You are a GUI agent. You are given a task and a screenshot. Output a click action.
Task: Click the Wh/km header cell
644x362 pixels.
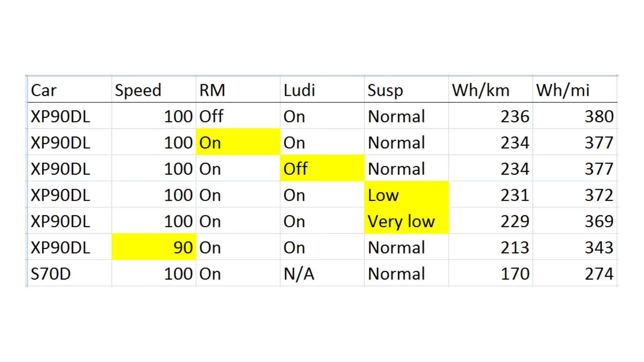(490, 89)
